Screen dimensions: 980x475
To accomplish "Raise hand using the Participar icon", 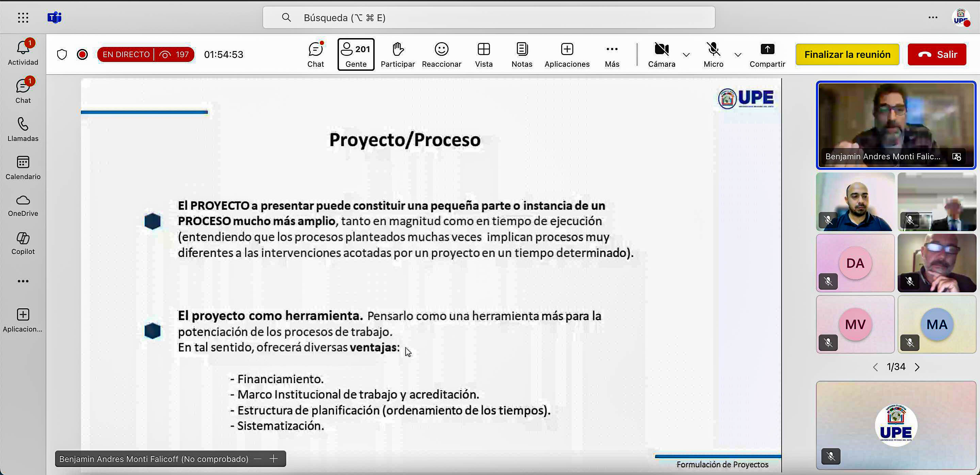I will tap(397, 54).
